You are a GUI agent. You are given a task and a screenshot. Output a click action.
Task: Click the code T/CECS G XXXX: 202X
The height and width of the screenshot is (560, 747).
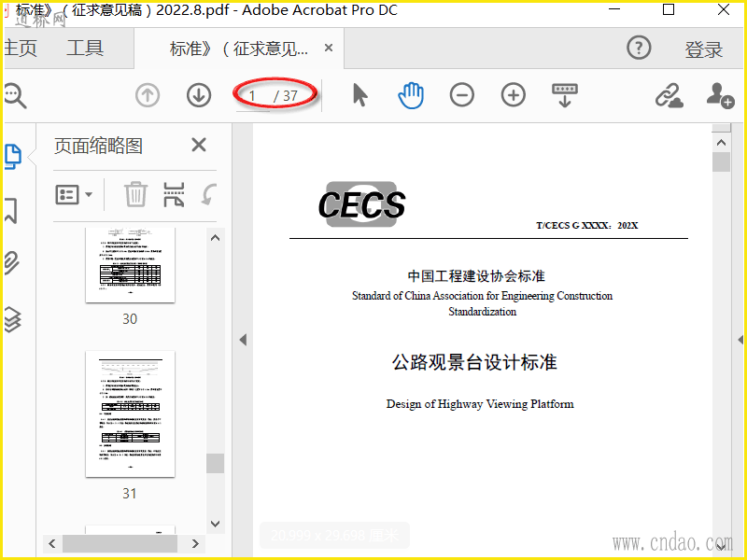587,225
